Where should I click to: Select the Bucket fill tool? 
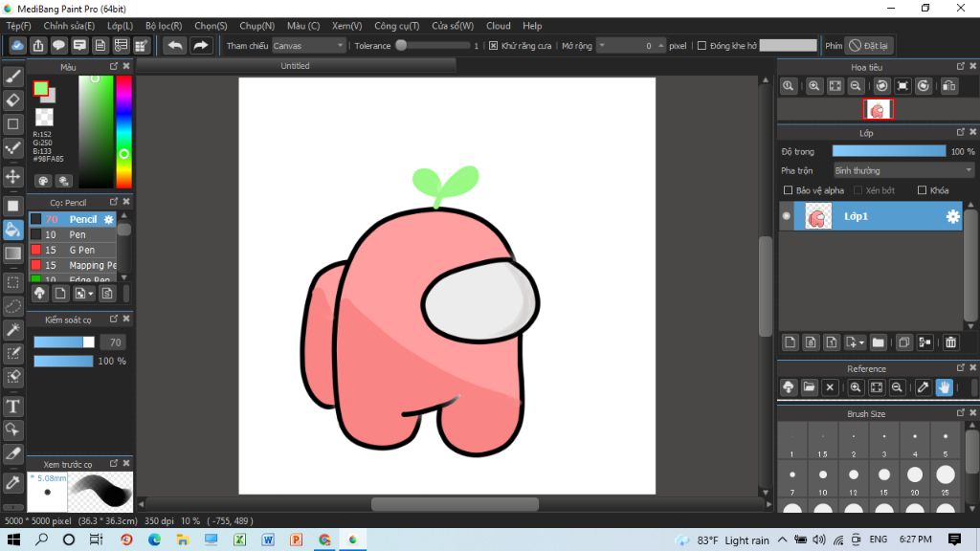13,230
